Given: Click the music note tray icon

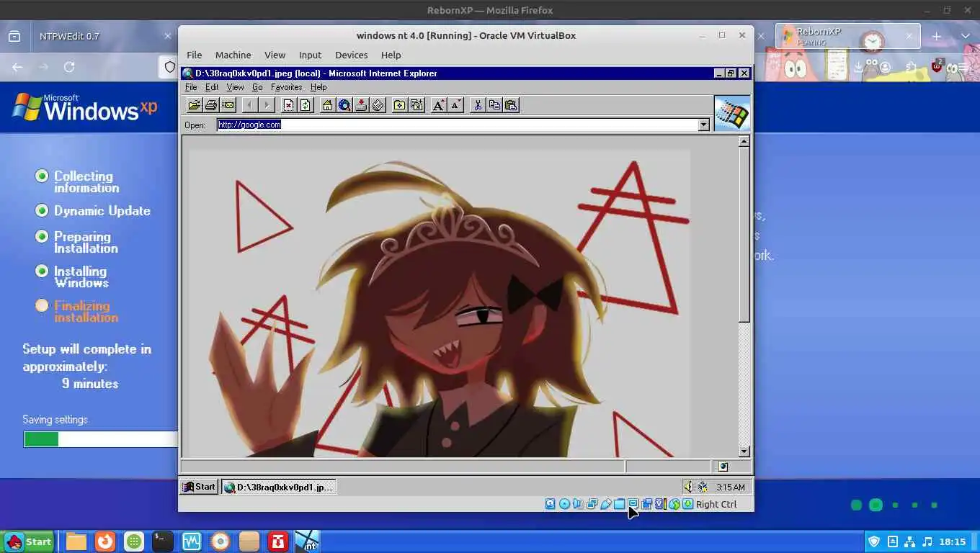Looking at the screenshot, I should [927, 541].
